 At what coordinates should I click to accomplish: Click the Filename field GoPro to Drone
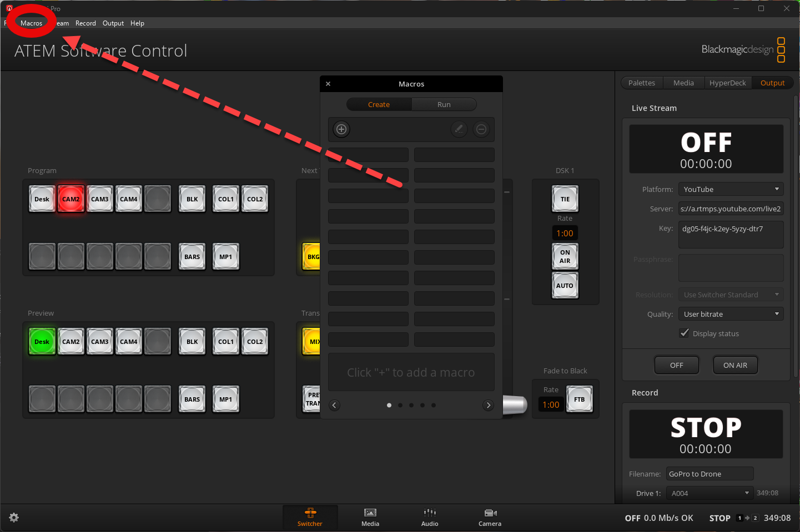[710, 474]
